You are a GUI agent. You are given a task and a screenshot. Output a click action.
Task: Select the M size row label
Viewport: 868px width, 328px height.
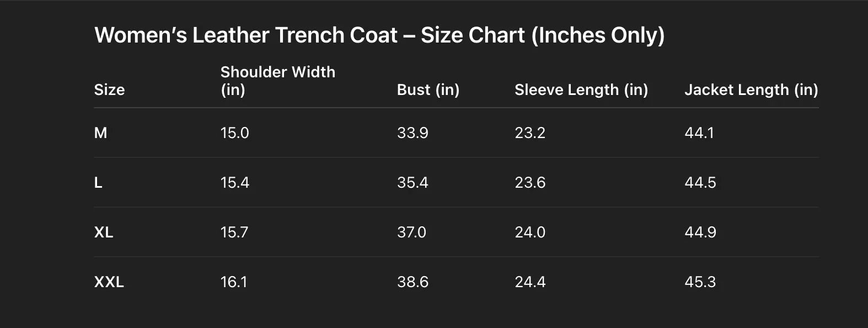100,133
